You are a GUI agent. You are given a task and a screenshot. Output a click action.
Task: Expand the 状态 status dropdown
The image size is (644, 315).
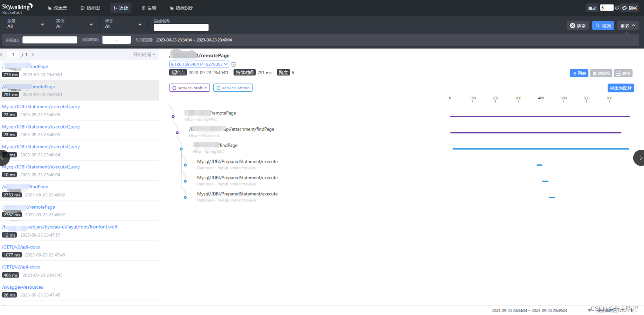(x=123, y=24)
